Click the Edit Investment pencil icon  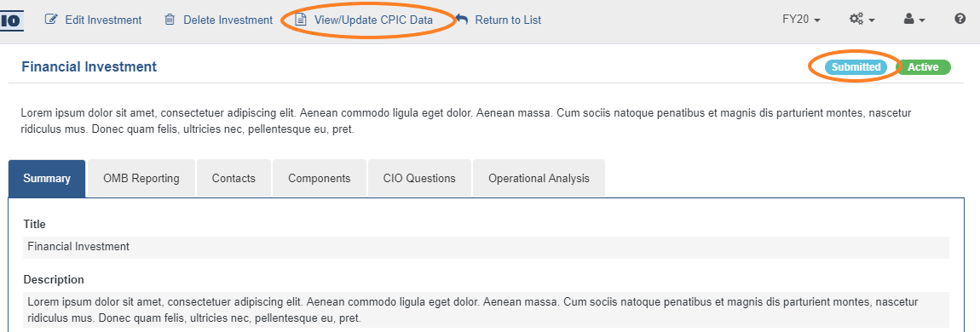pyautogui.click(x=51, y=20)
